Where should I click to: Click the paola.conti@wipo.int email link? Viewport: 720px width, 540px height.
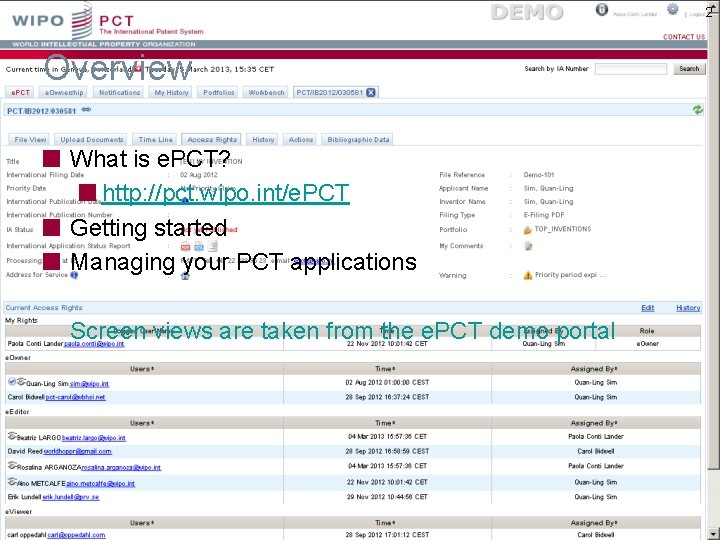click(x=94, y=343)
